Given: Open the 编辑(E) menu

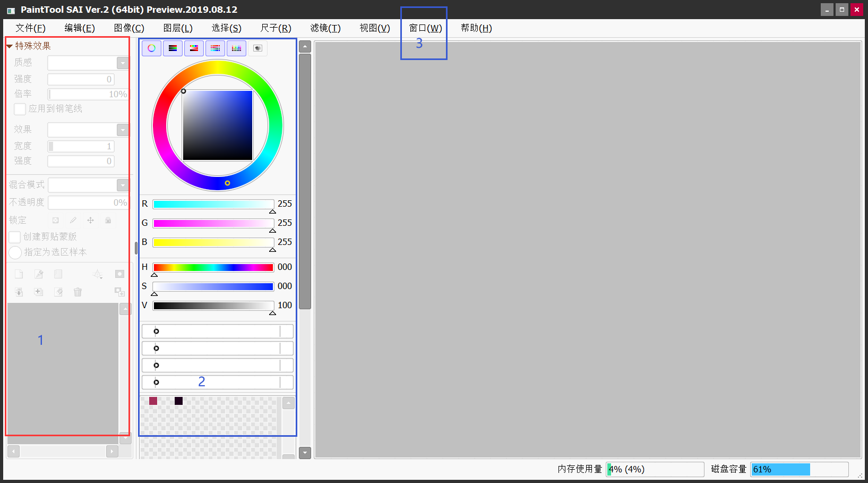Looking at the screenshot, I should pyautogui.click(x=80, y=28).
